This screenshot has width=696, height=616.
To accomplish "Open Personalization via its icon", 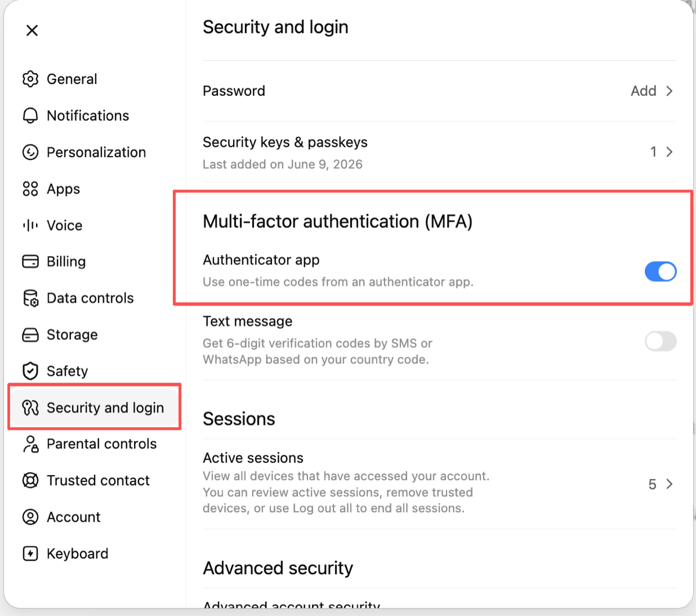I will pos(30,152).
